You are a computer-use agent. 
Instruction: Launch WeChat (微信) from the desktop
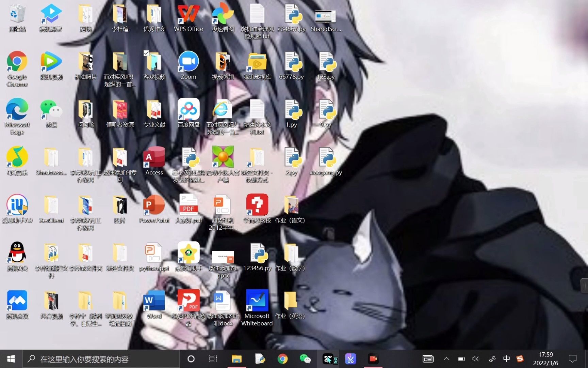51,113
